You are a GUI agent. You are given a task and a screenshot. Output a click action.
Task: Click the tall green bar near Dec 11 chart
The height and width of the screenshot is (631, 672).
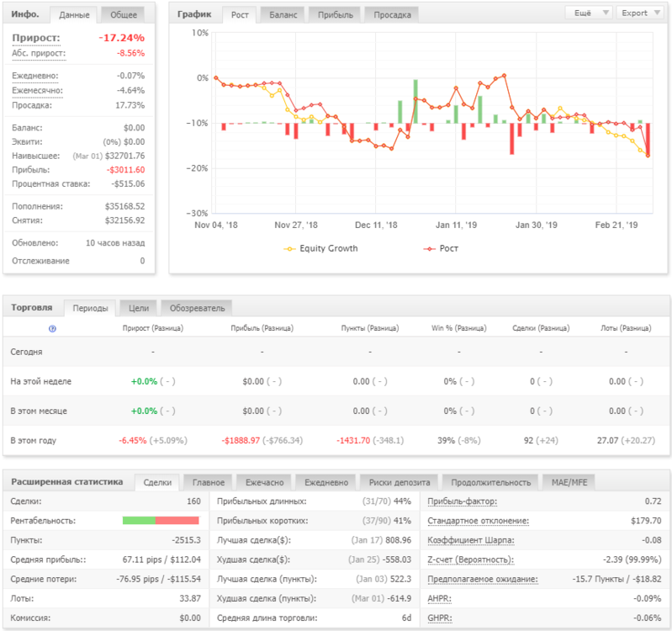415,101
